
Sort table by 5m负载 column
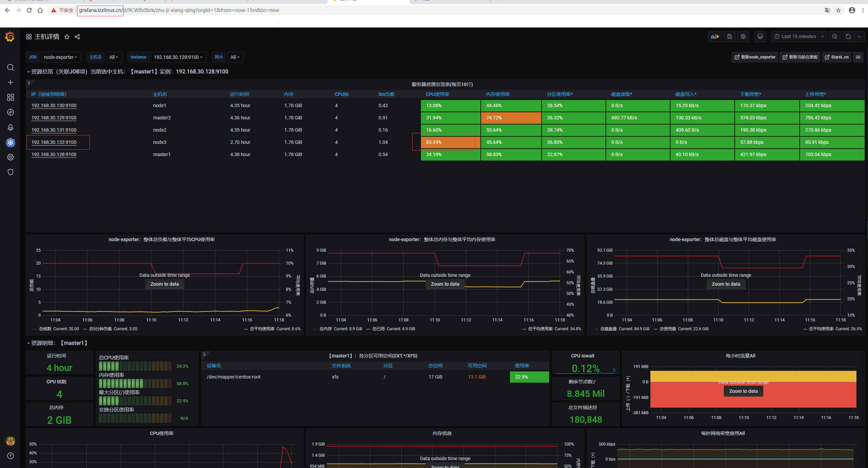[x=386, y=94]
